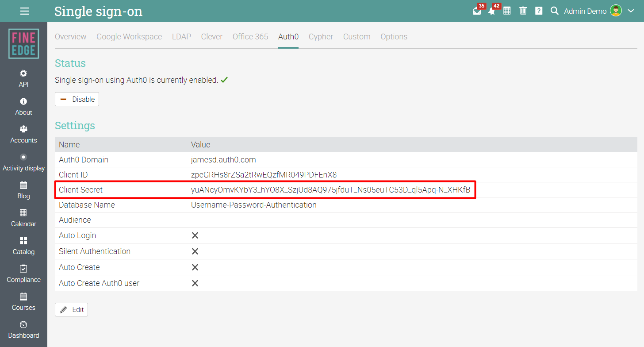Click the Client ID value
Viewport: 644px width, 347px height.
click(264, 175)
